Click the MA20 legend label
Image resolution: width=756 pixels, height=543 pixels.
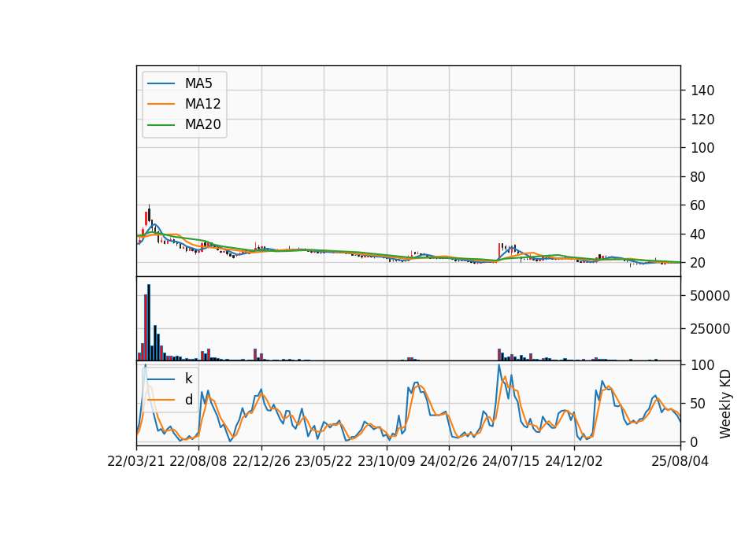202,125
